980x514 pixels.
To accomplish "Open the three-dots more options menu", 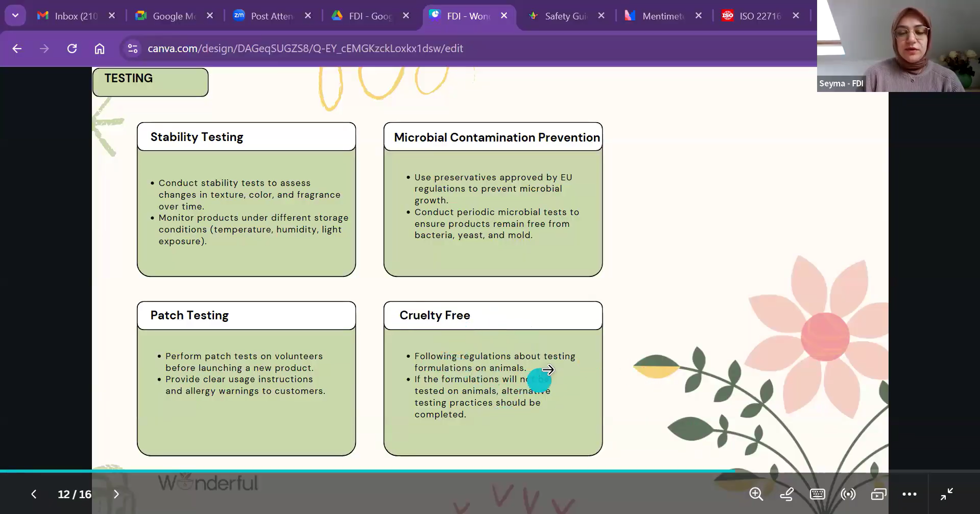I will 909,494.
